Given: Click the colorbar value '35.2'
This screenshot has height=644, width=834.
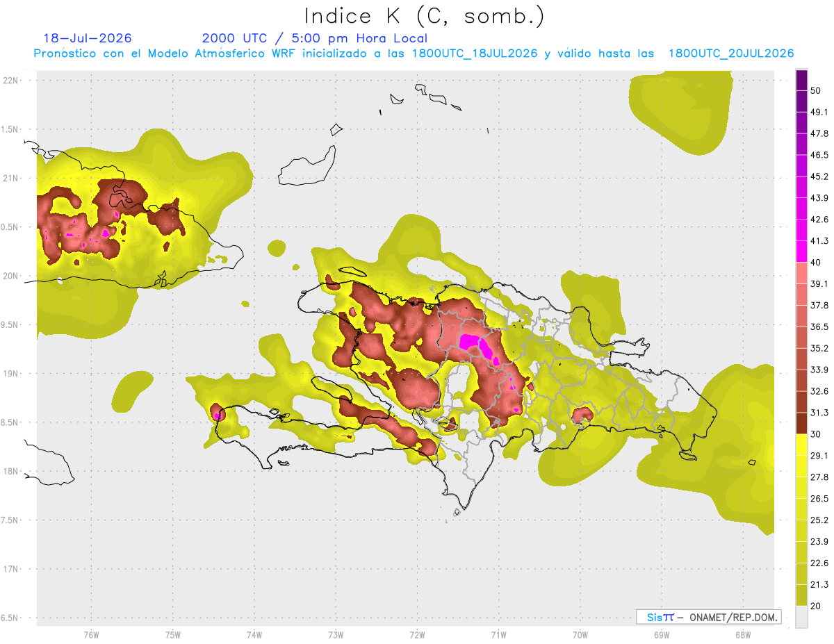Looking at the screenshot, I should (819, 348).
